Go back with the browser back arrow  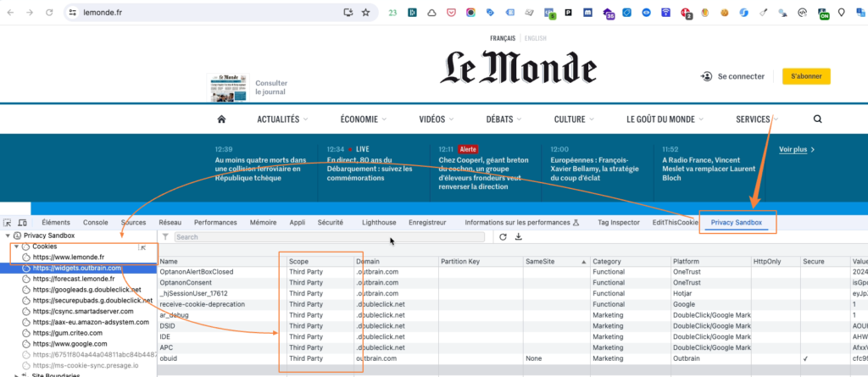point(10,12)
